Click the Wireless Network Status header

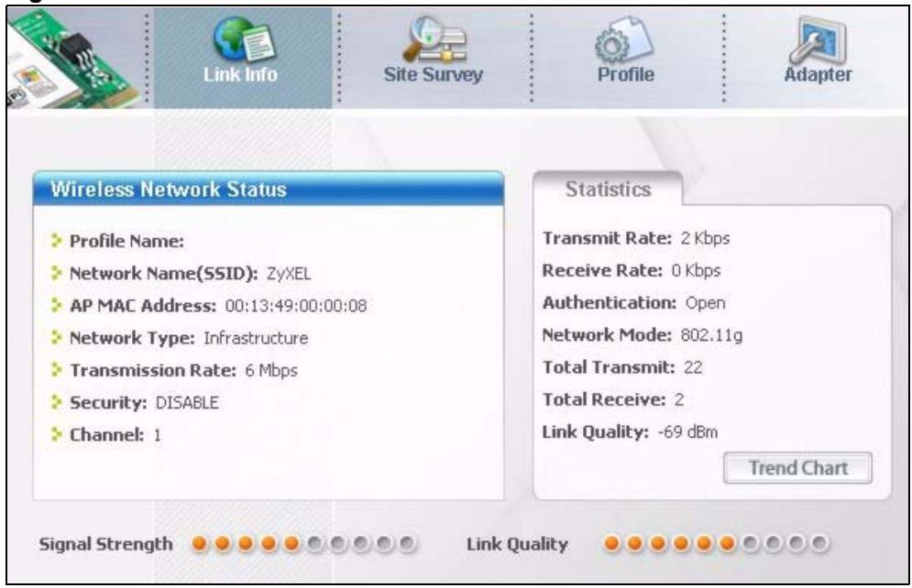click(269, 189)
